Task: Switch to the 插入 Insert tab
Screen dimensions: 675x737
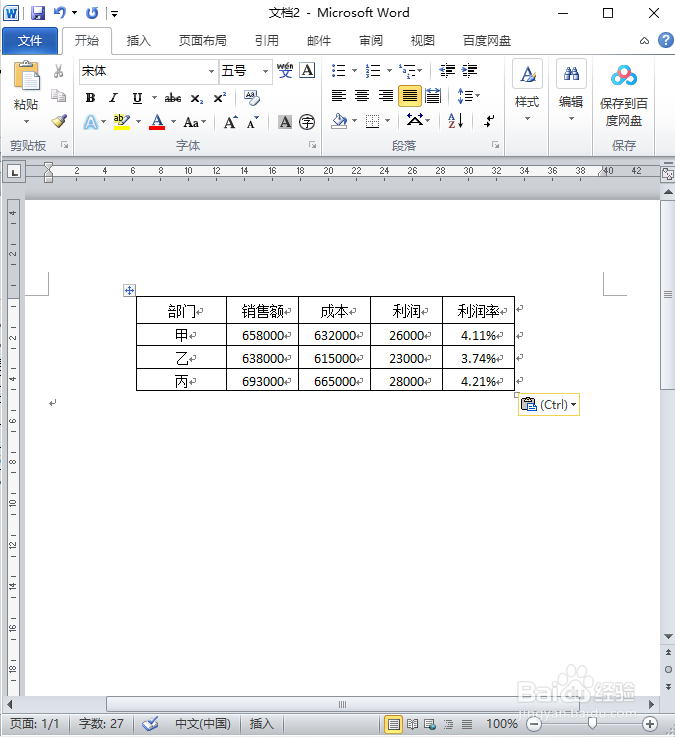Action: click(139, 41)
